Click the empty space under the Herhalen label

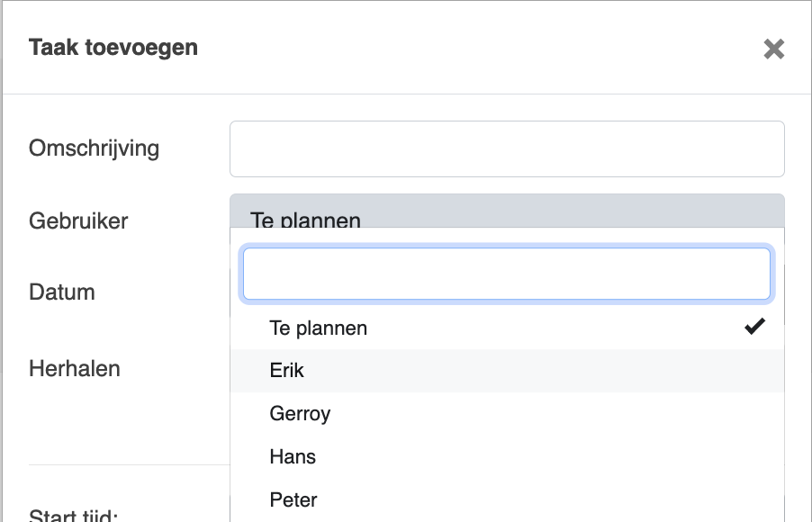coord(124,419)
